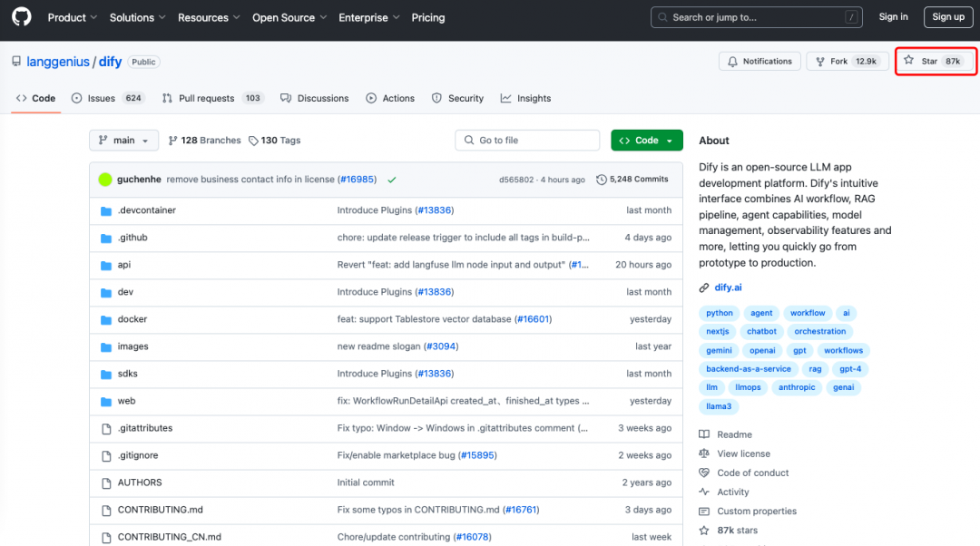This screenshot has height=546, width=980.
Task: Click the link icon beside dify.ai
Action: pyautogui.click(x=704, y=288)
